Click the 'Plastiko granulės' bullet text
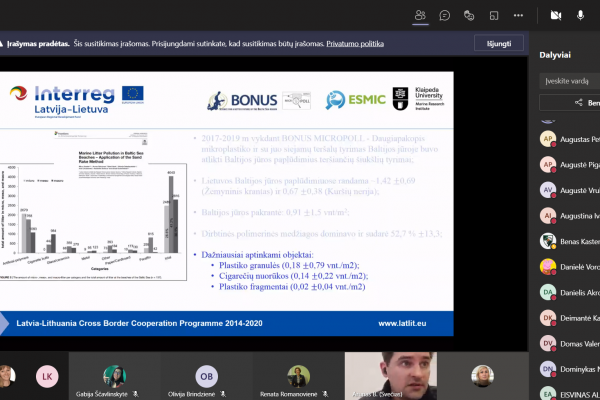 point(289,265)
